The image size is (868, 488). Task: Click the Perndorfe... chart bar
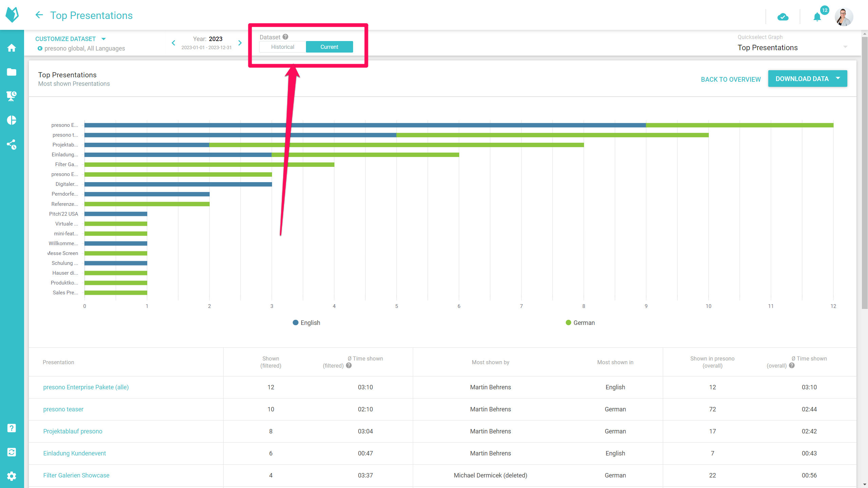point(147,194)
